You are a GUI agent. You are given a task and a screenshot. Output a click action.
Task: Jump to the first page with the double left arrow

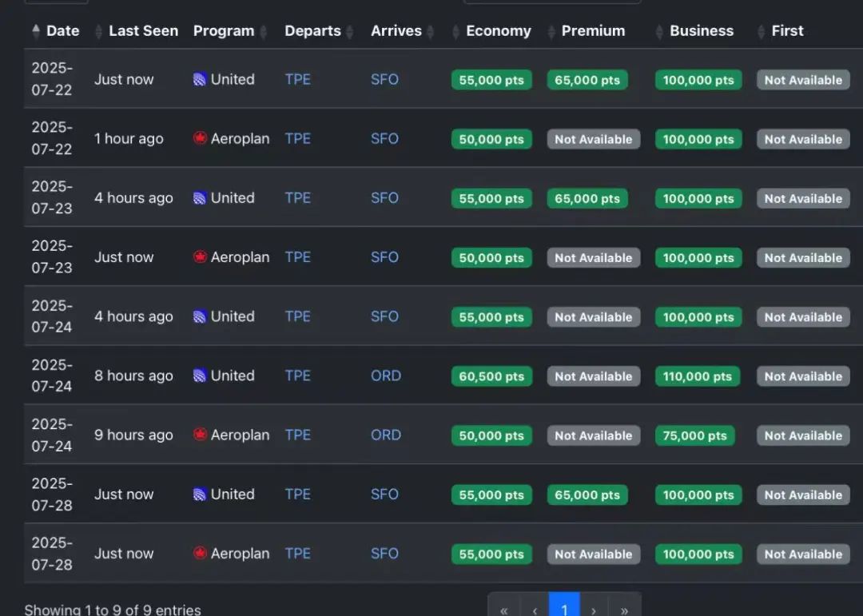pos(503,607)
